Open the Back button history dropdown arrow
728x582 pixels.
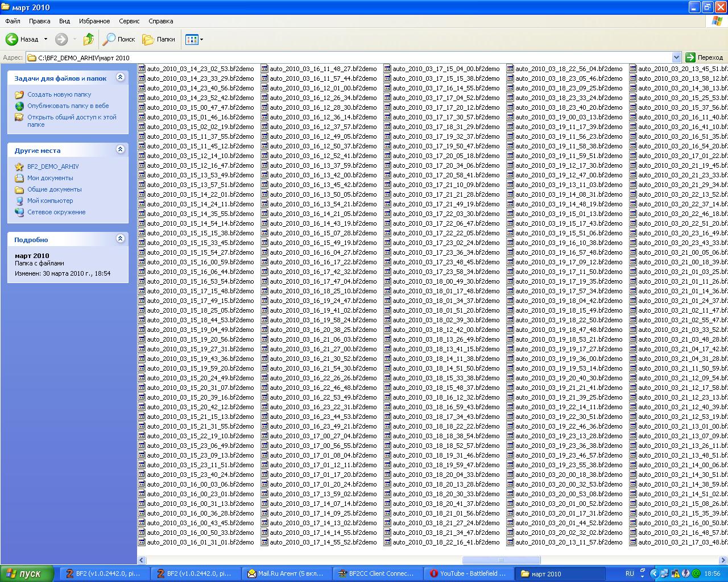45,39
